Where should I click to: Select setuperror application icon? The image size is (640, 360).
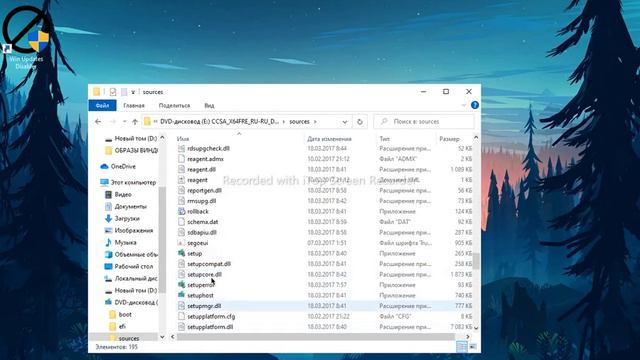182,285
